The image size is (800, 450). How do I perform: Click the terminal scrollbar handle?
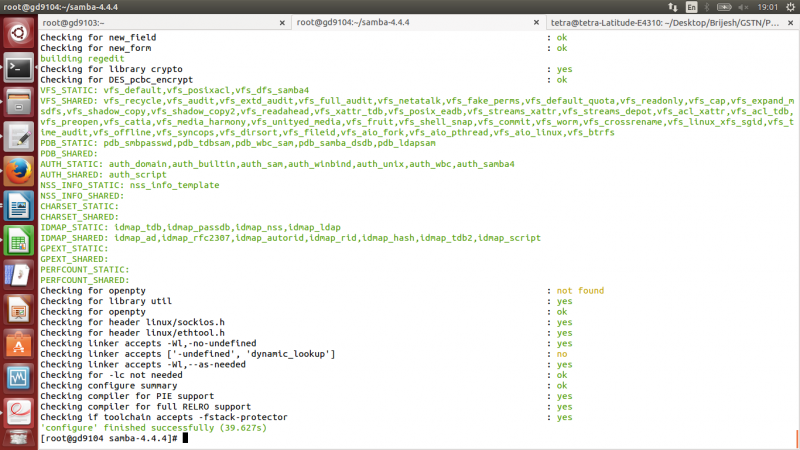click(x=797, y=439)
